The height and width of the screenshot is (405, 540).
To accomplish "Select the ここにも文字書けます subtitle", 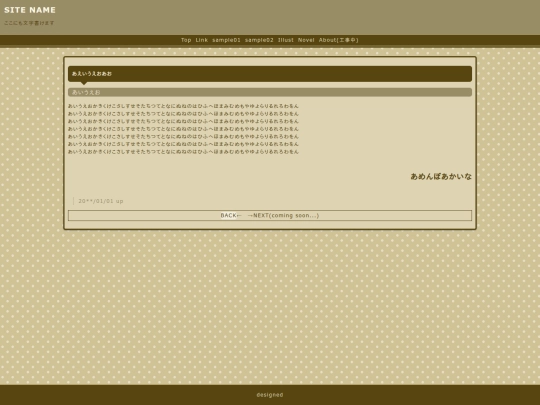I will [29, 23].
